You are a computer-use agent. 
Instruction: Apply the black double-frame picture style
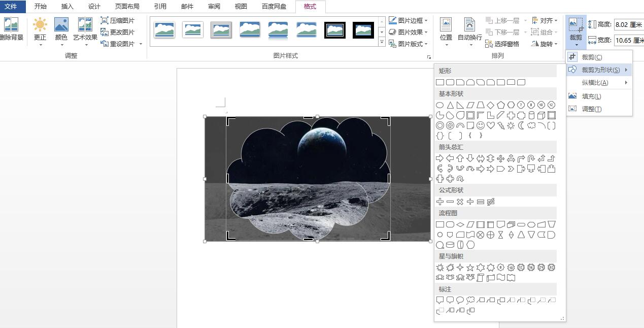(334, 30)
